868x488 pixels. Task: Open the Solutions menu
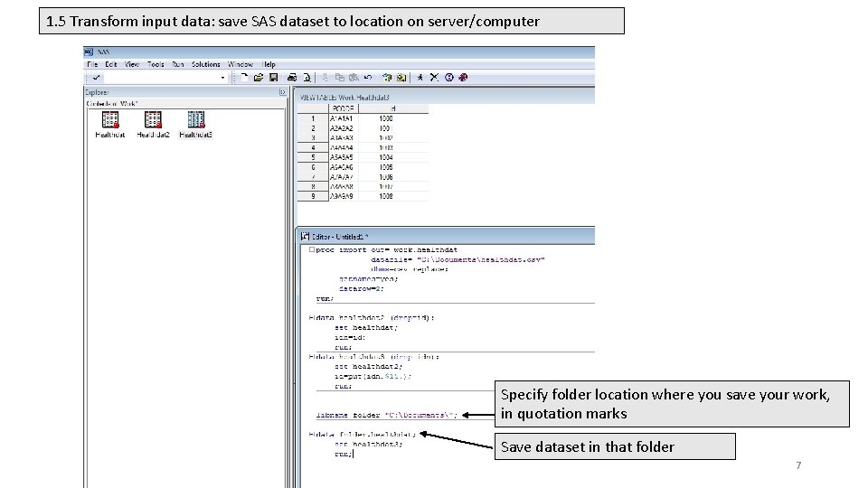pos(206,64)
